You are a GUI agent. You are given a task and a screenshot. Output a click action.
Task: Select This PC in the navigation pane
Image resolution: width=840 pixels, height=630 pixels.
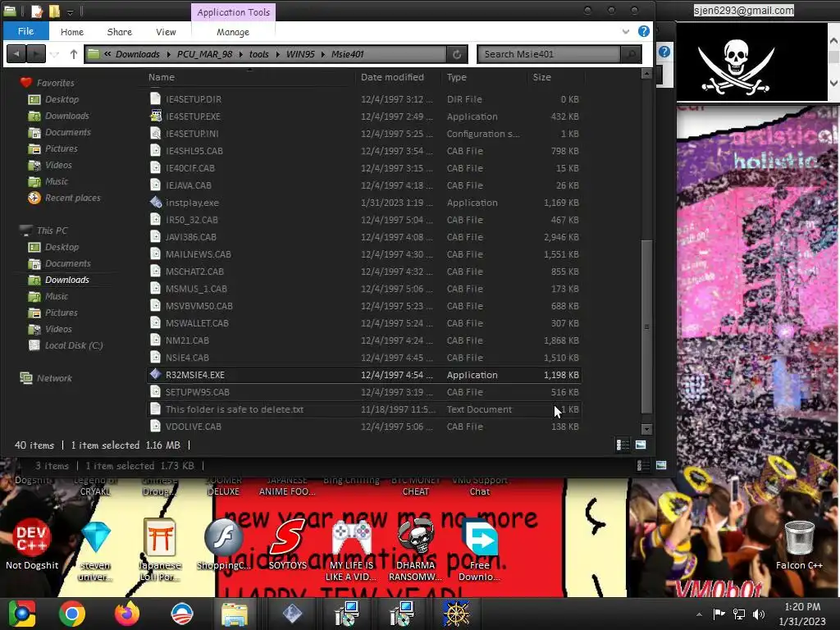click(52, 231)
